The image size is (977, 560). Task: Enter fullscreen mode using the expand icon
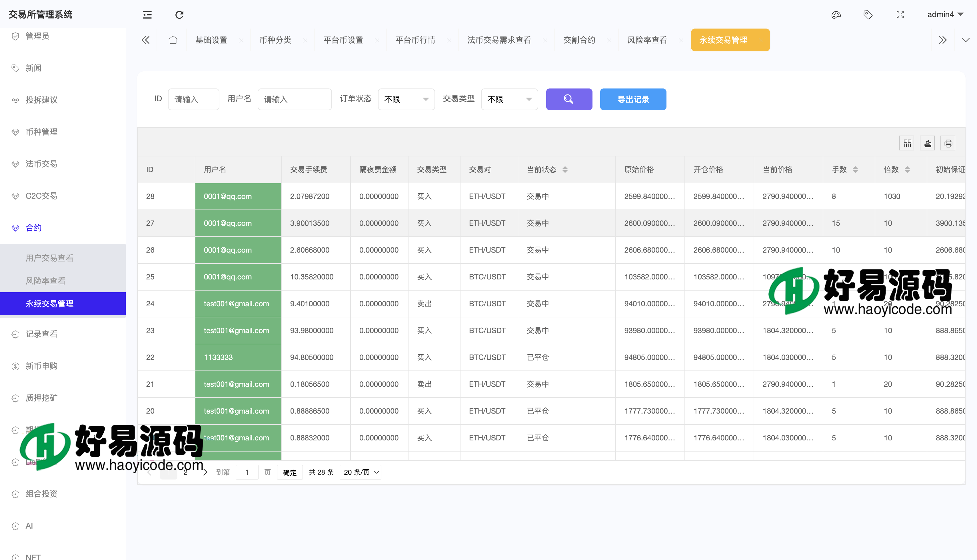pos(900,15)
